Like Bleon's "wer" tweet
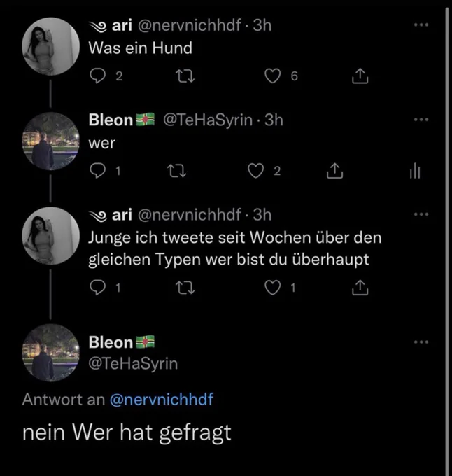Screen dimensions: 452x476 [x=255, y=171]
